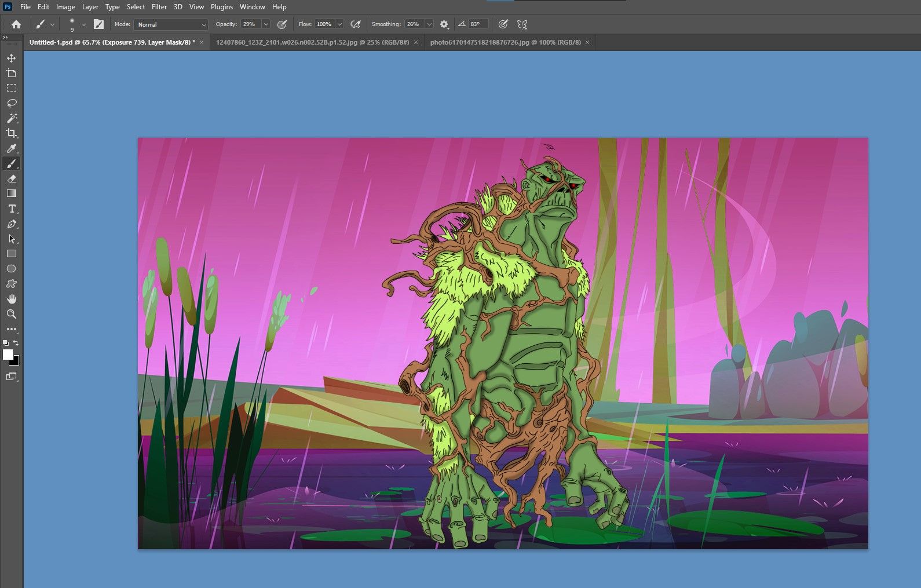Open the Edit menu
921x588 pixels.
pos(43,7)
